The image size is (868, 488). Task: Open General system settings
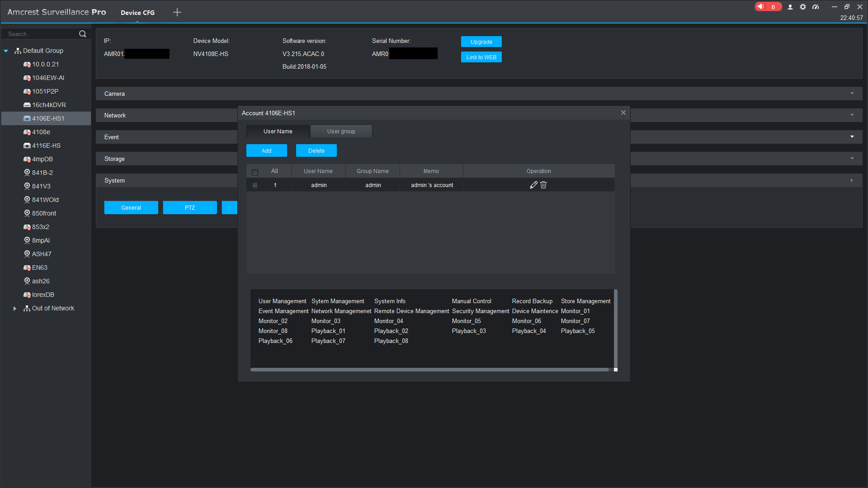click(x=131, y=207)
